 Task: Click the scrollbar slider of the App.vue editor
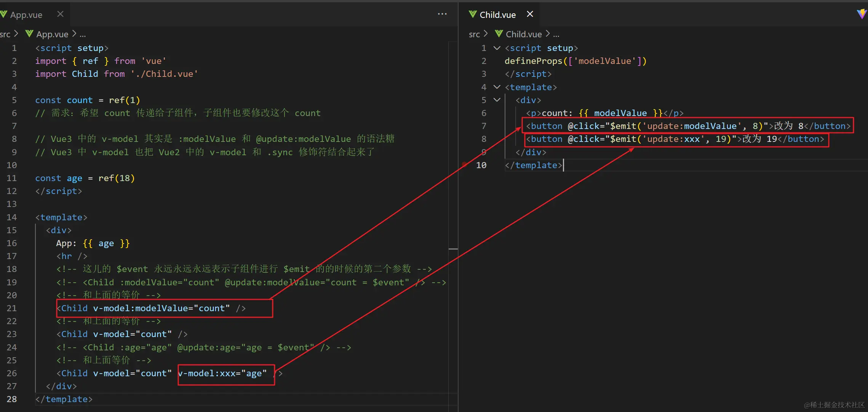453,249
